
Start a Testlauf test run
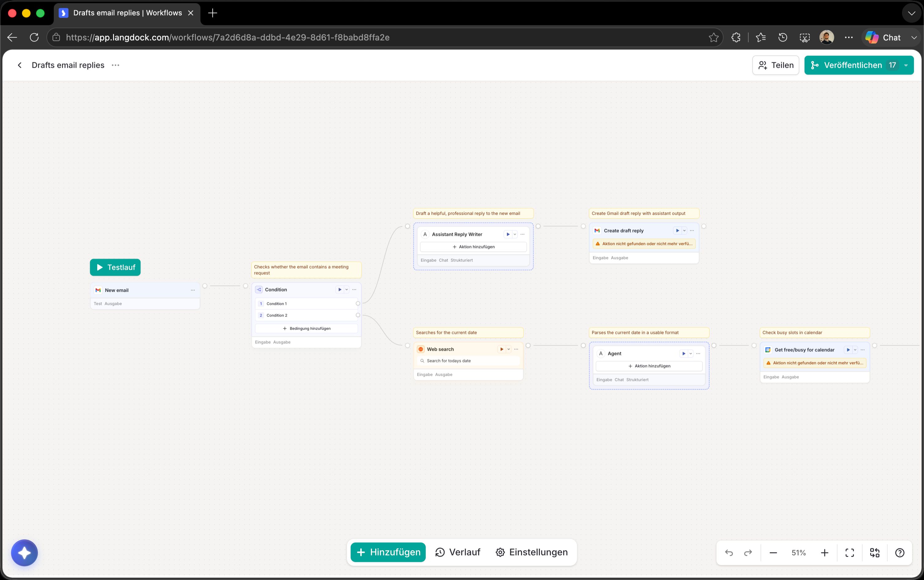tap(116, 267)
